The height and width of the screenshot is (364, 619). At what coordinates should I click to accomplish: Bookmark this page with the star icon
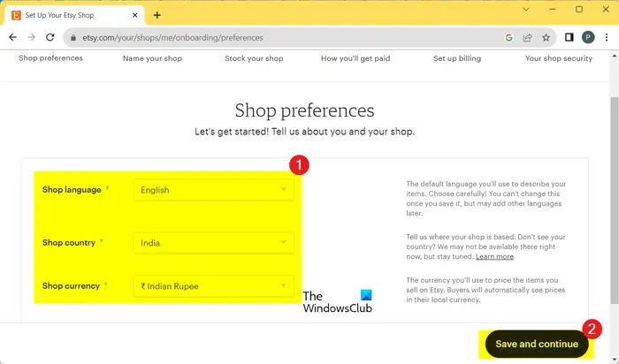pos(546,38)
